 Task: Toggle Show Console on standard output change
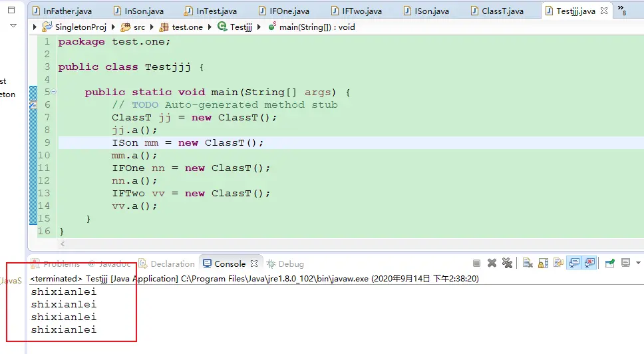(573, 264)
